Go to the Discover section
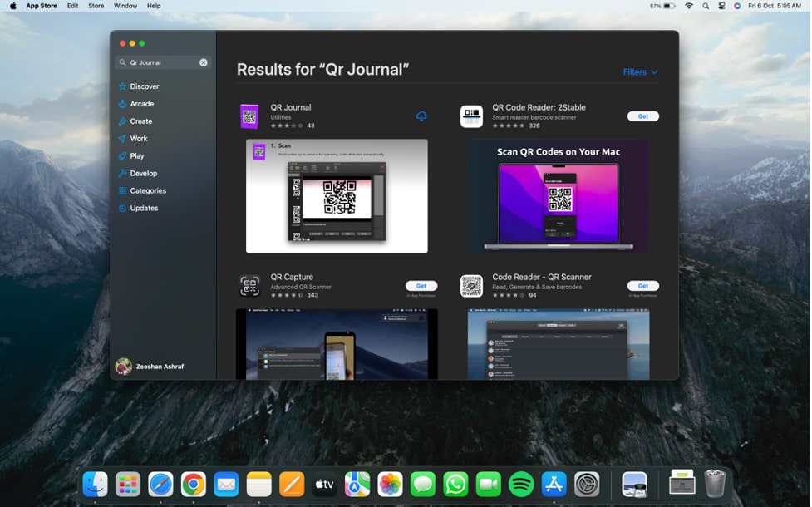The height and width of the screenshot is (507, 812). (144, 86)
